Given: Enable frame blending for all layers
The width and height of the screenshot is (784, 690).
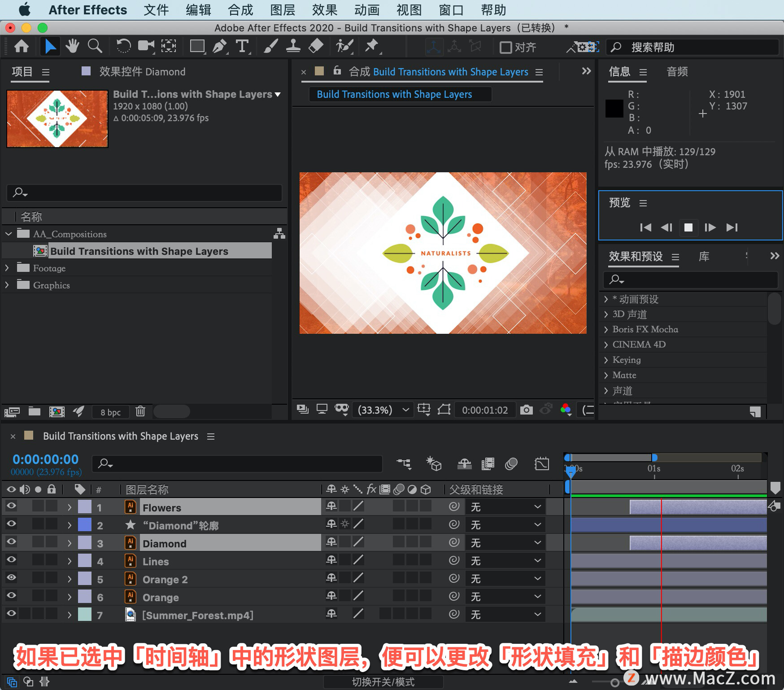Looking at the screenshot, I should click(x=488, y=463).
